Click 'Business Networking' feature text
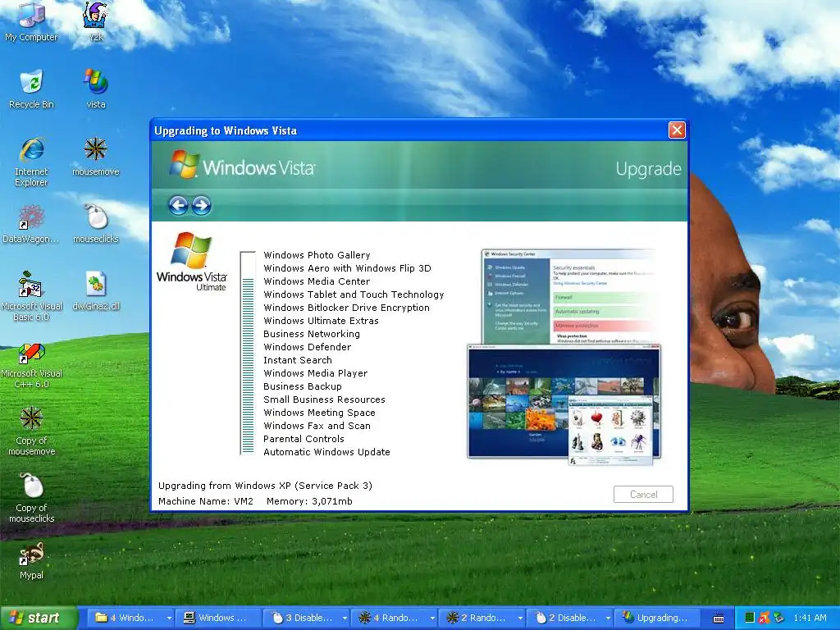 point(311,334)
